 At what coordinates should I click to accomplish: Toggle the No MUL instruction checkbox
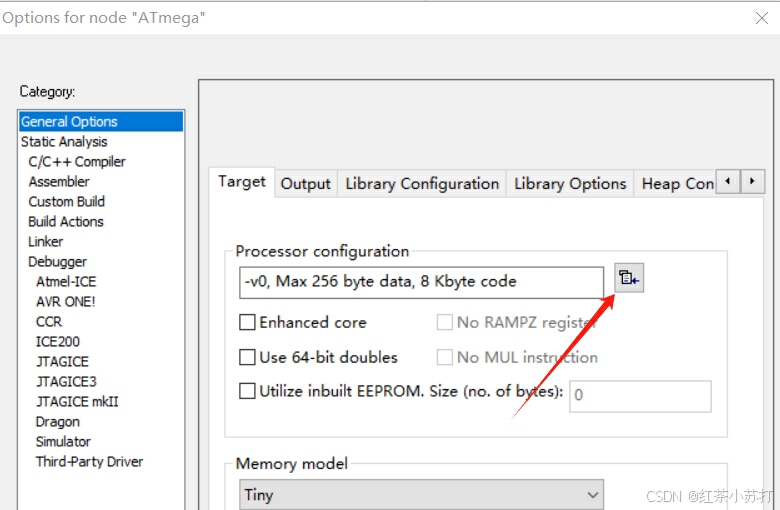tap(444, 357)
